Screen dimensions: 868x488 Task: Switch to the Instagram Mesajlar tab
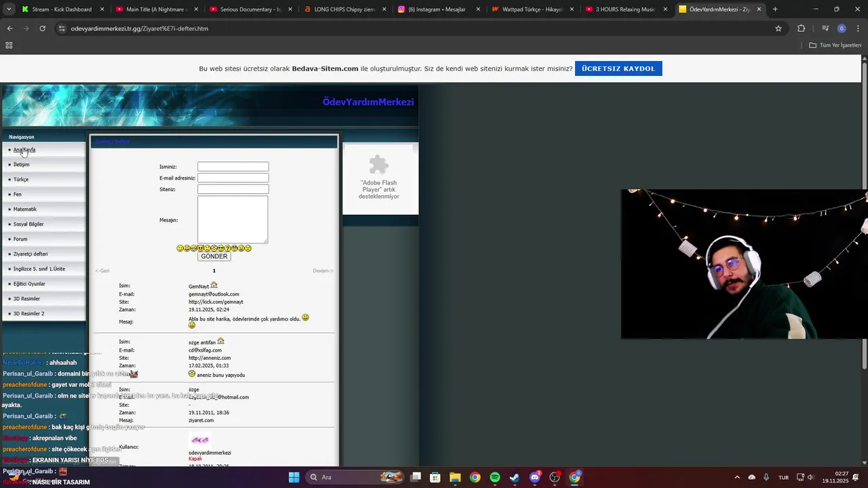439,9
